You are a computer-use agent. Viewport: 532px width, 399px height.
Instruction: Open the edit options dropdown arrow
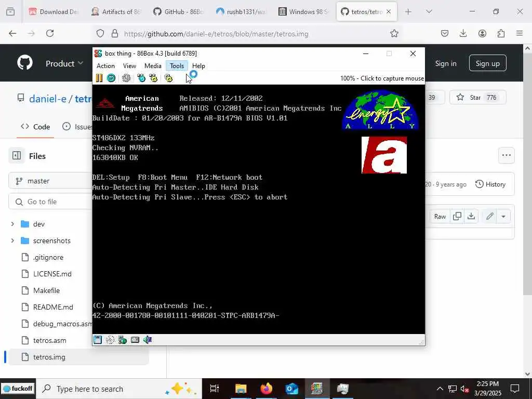pos(503,217)
